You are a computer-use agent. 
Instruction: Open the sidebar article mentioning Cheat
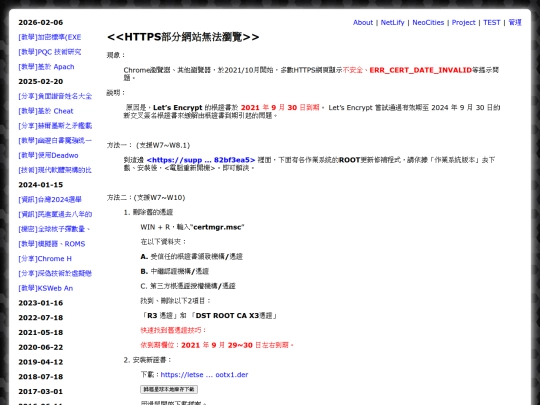point(46,111)
